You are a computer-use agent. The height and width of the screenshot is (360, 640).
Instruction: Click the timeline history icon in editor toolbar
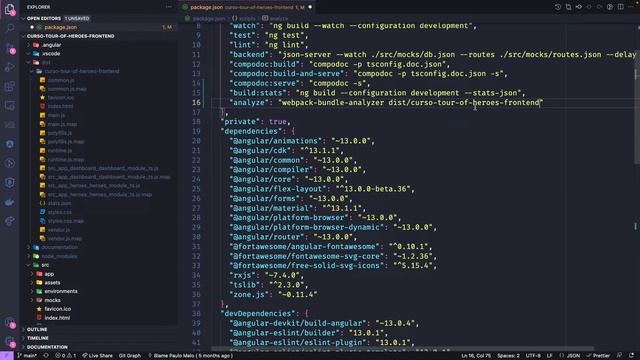[558, 7]
